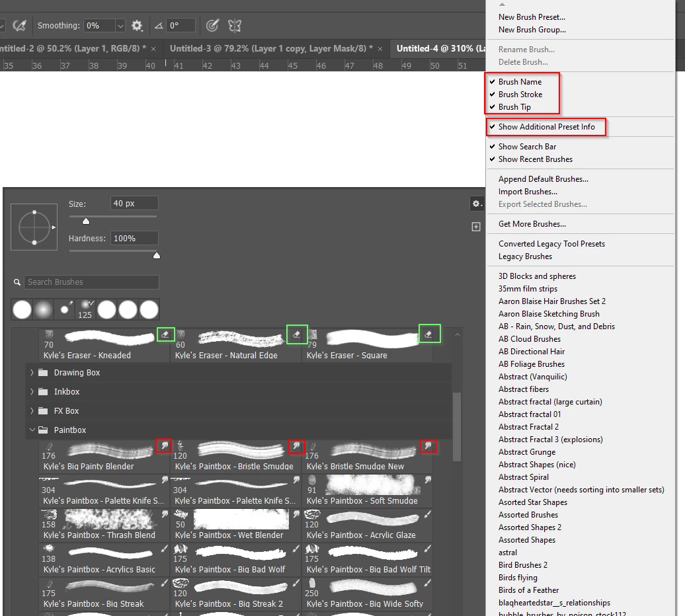Toggle Show Search Bar option

527,147
